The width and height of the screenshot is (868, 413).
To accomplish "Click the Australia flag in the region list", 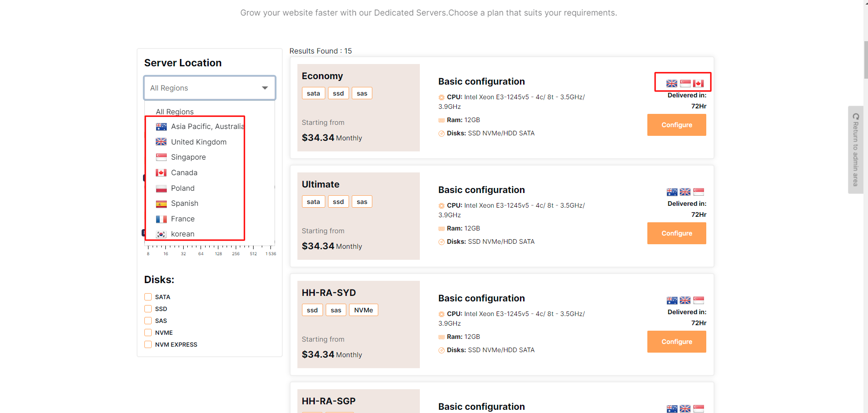I will pos(161,127).
